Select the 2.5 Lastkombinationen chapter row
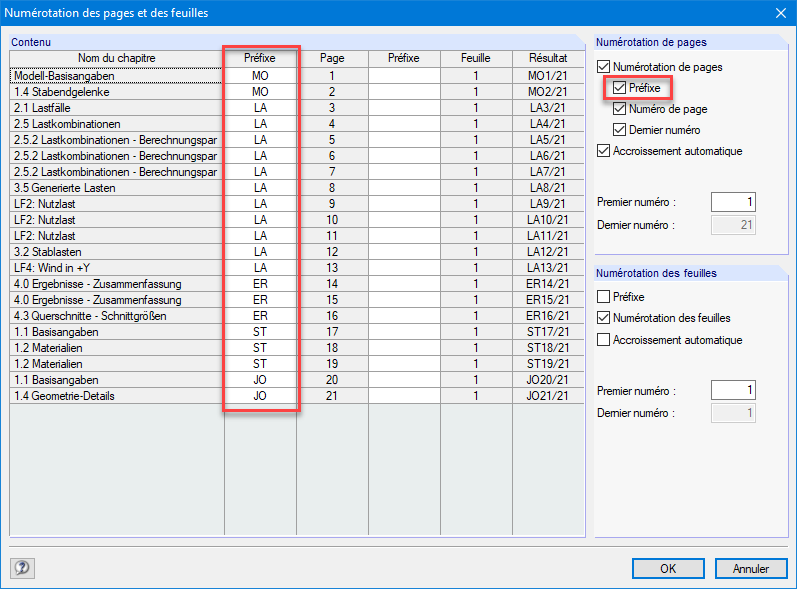 tap(116, 124)
